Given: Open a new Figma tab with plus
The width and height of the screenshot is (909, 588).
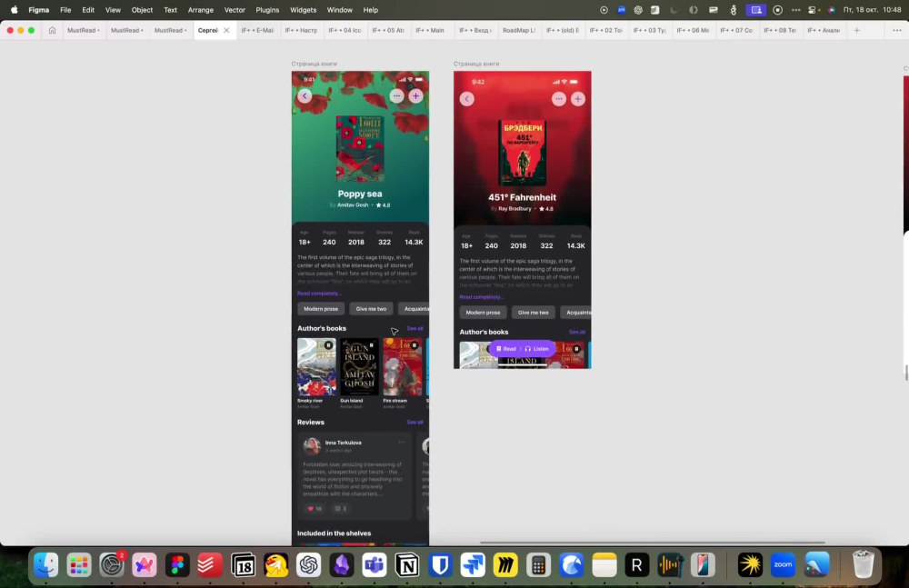Looking at the screenshot, I should [857, 30].
